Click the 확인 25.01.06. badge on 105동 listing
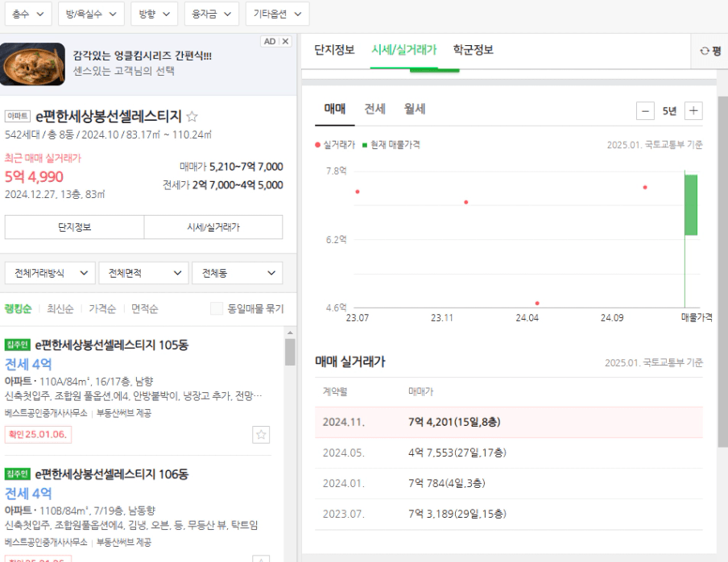Viewport: 728px width, 562px height. (x=38, y=434)
